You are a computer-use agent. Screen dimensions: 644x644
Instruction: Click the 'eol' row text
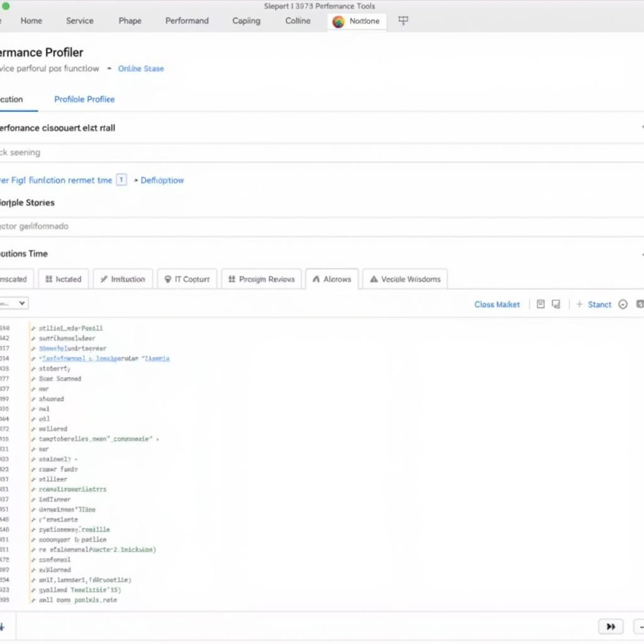point(44,419)
